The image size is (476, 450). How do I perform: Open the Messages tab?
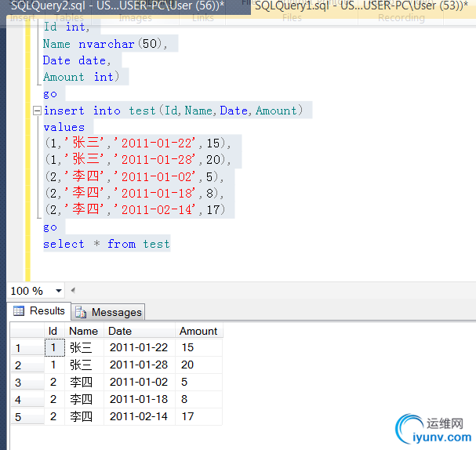click(108, 312)
